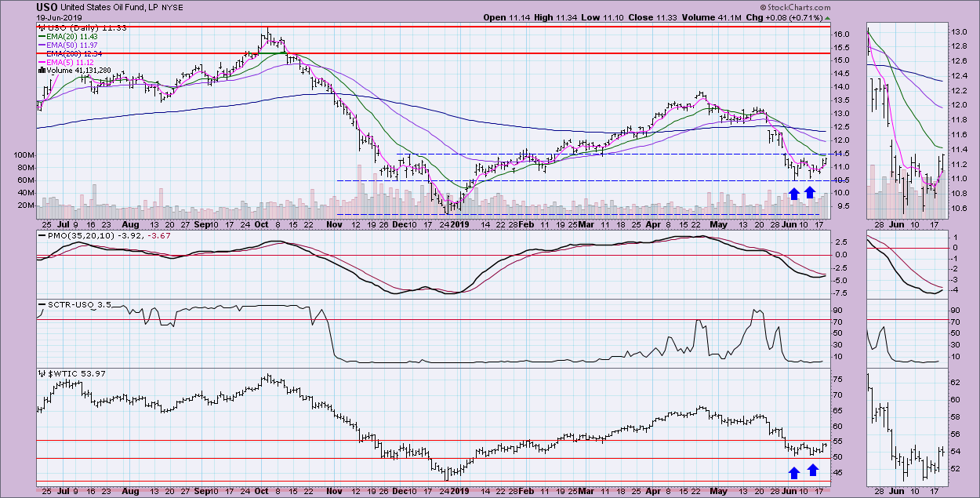Click the 13.0 label on price zoom panel
This screenshot has height=498, width=980.
pyautogui.click(x=959, y=32)
